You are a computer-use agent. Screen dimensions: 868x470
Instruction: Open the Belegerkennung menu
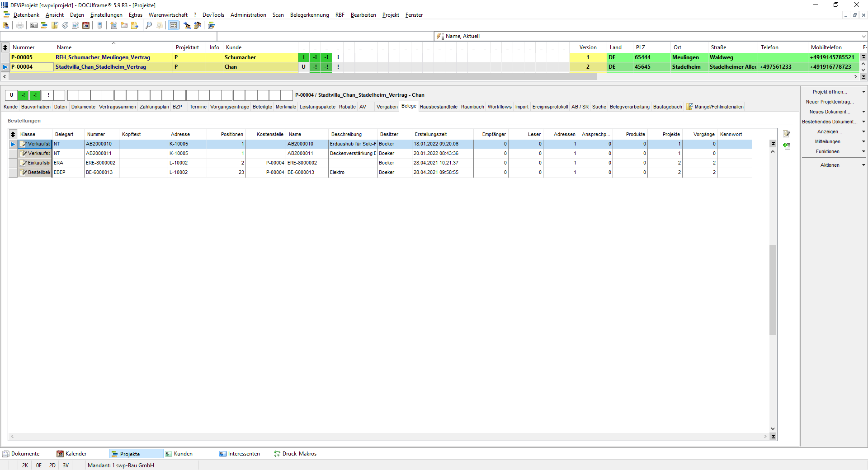click(x=309, y=15)
